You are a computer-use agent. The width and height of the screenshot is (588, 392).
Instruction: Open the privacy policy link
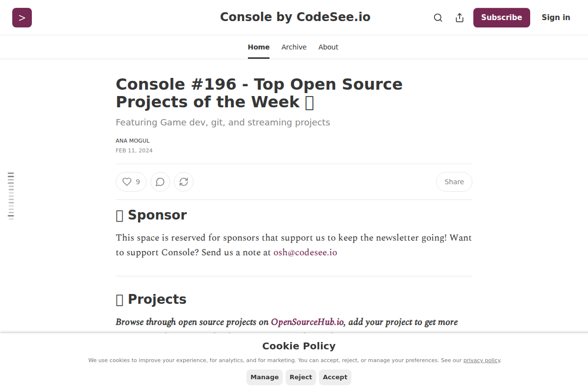[x=482, y=360]
